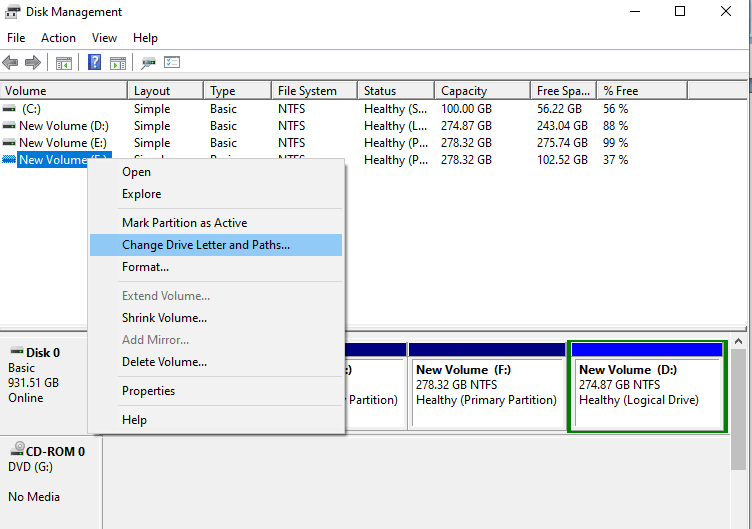Screen dimensions: 752x529
Task: Click the Disk 0 drive icon
Action: point(17,351)
